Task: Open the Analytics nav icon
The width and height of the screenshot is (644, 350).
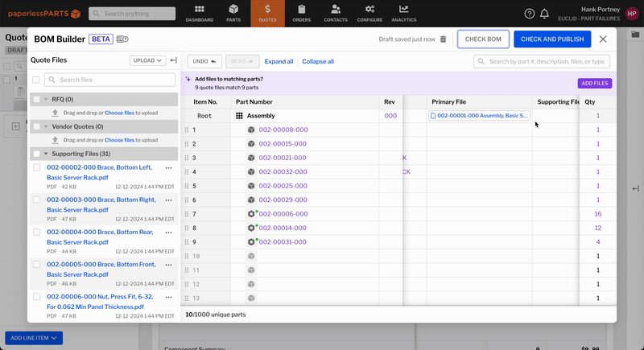Action: pyautogui.click(x=404, y=14)
